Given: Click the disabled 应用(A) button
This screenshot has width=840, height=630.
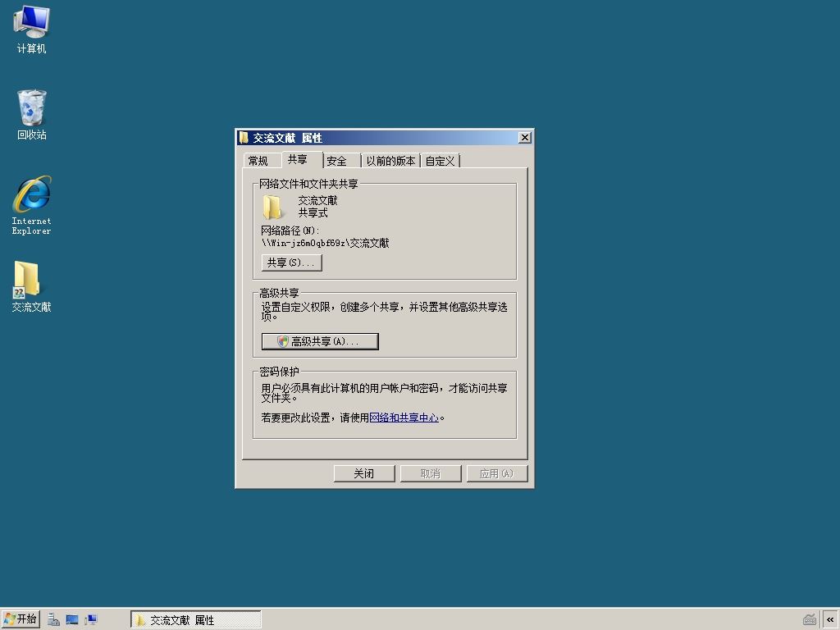Looking at the screenshot, I should [x=497, y=473].
